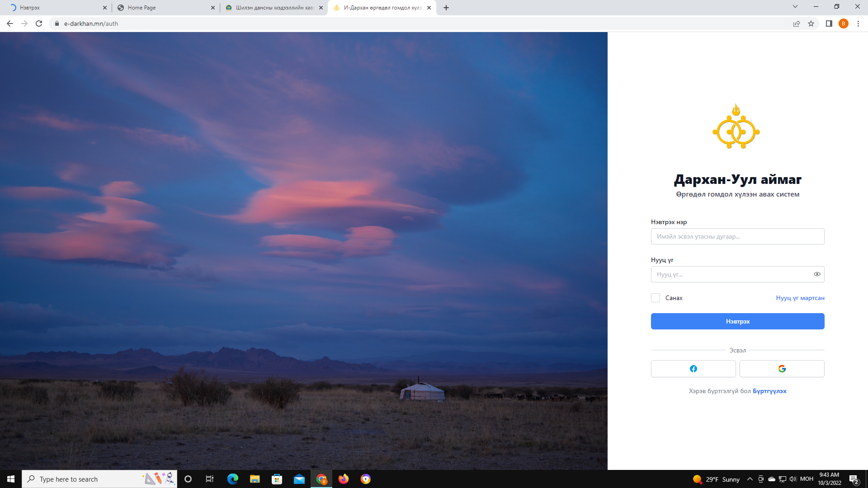Click the Бүртгүүлэх registration link

point(769,391)
